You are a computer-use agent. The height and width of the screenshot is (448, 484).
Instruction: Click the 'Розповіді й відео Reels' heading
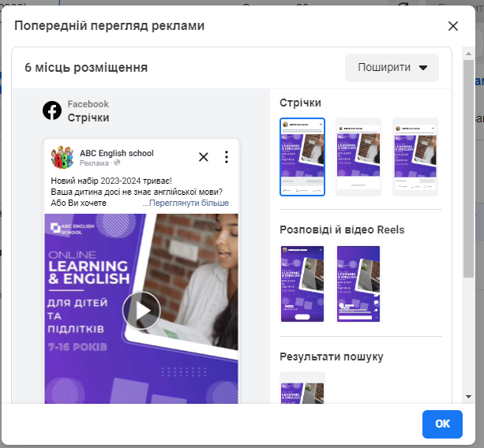(342, 230)
